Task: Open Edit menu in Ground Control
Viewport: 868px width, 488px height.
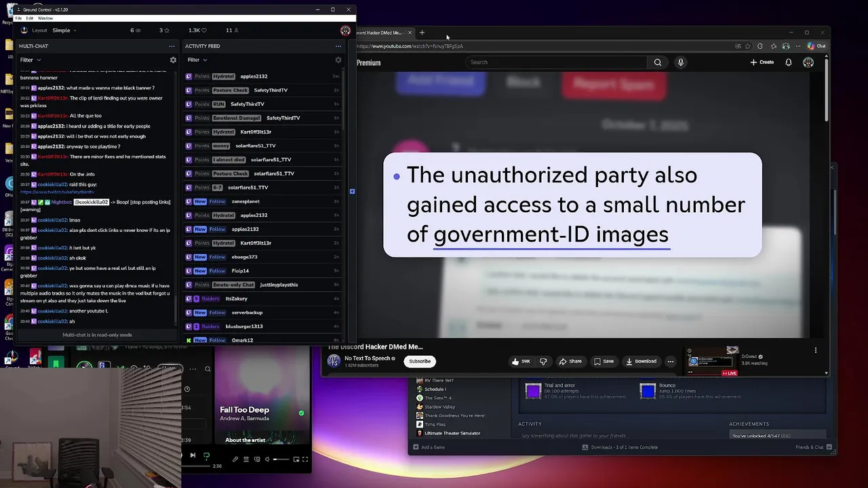Action: pyautogui.click(x=30, y=18)
